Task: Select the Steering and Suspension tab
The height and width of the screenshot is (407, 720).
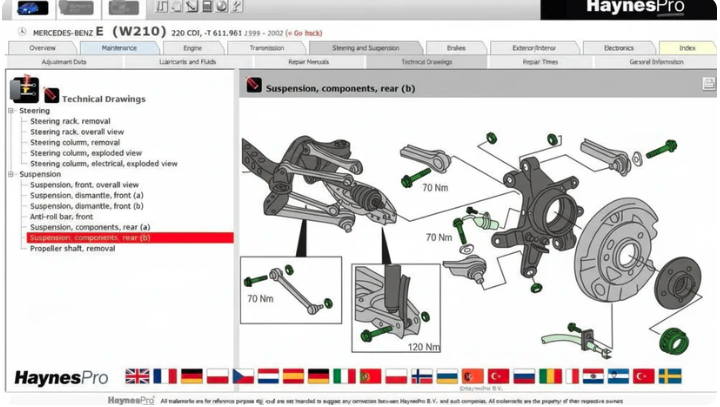Action: coord(366,48)
